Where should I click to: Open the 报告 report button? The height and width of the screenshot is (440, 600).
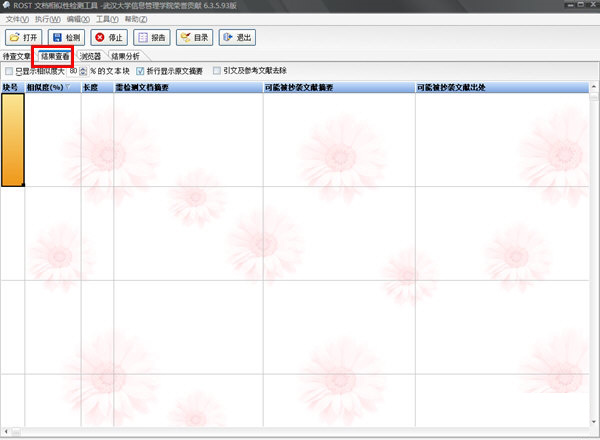tap(152, 38)
